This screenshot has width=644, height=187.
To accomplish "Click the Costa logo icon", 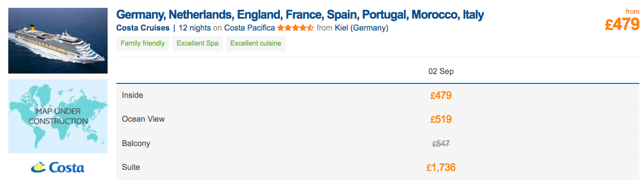I will tap(58, 167).
